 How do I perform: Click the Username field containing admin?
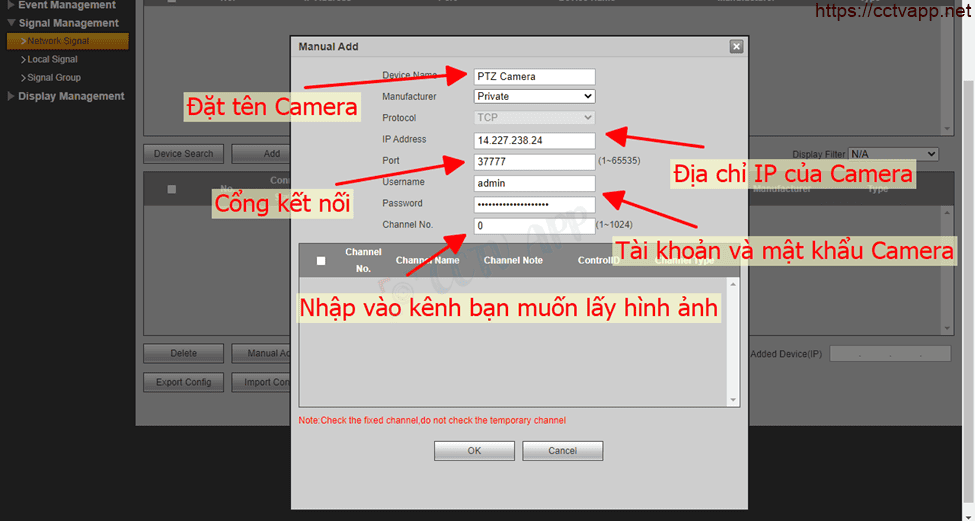[534, 183]
